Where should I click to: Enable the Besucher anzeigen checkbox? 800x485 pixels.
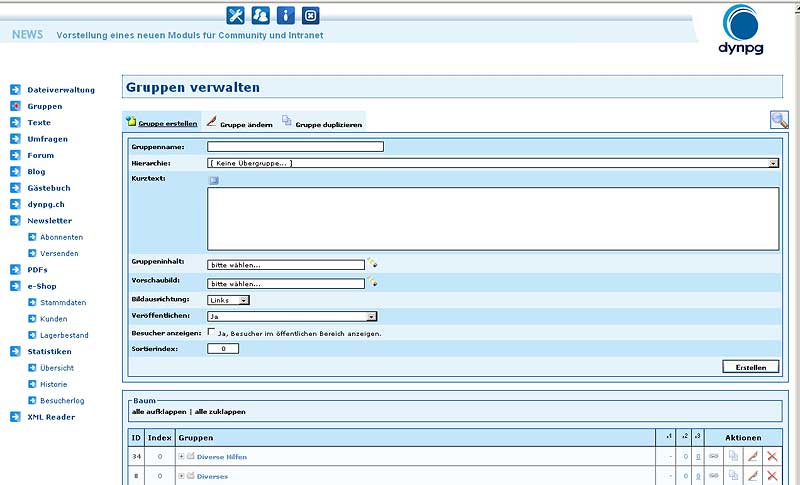212,332
